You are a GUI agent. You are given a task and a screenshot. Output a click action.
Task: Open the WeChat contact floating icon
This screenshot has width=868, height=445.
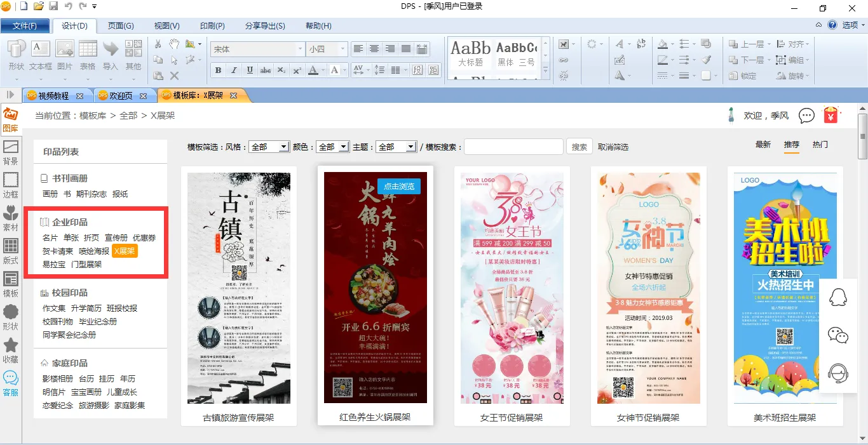(x=838, y=335)
